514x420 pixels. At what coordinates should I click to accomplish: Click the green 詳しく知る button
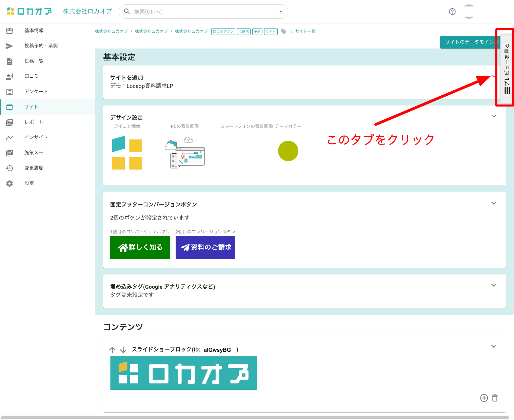pos(140,247)
